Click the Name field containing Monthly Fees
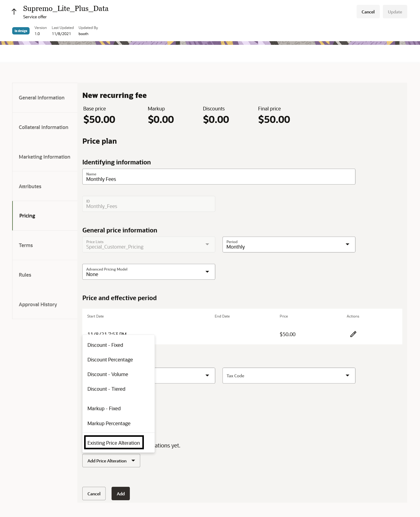This screenshot has width=420, height=517. tap(219, 177)
